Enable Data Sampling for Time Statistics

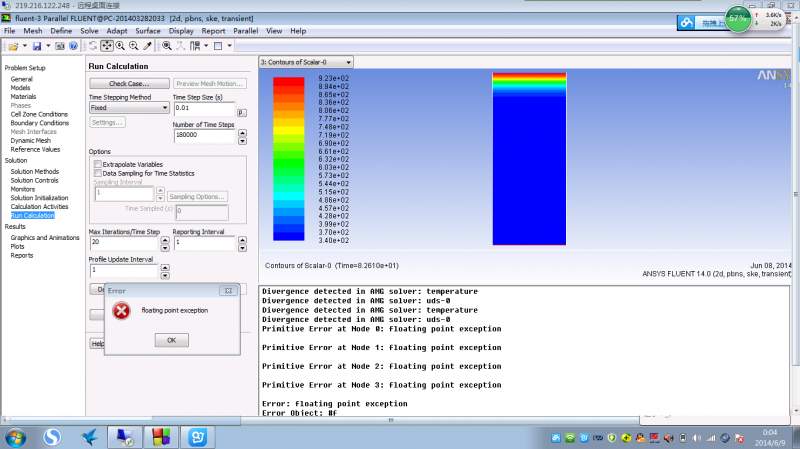[x=97, y=173]
